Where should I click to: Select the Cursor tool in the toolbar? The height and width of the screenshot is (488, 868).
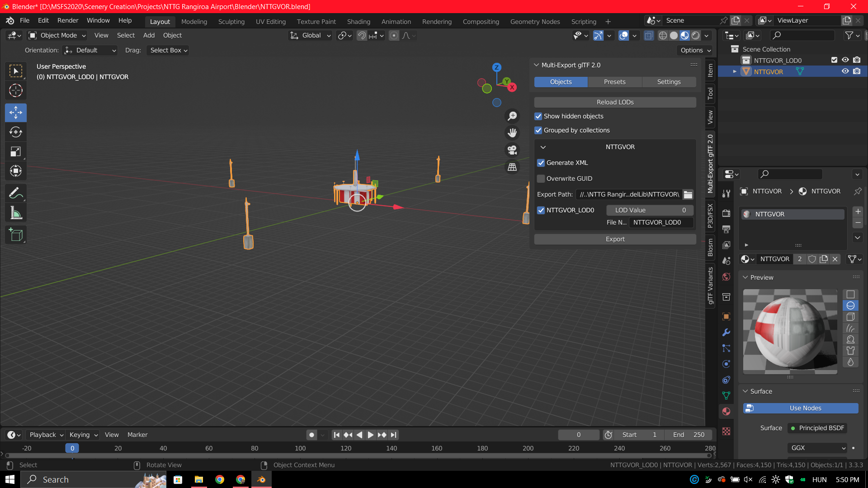coord(16,91)
